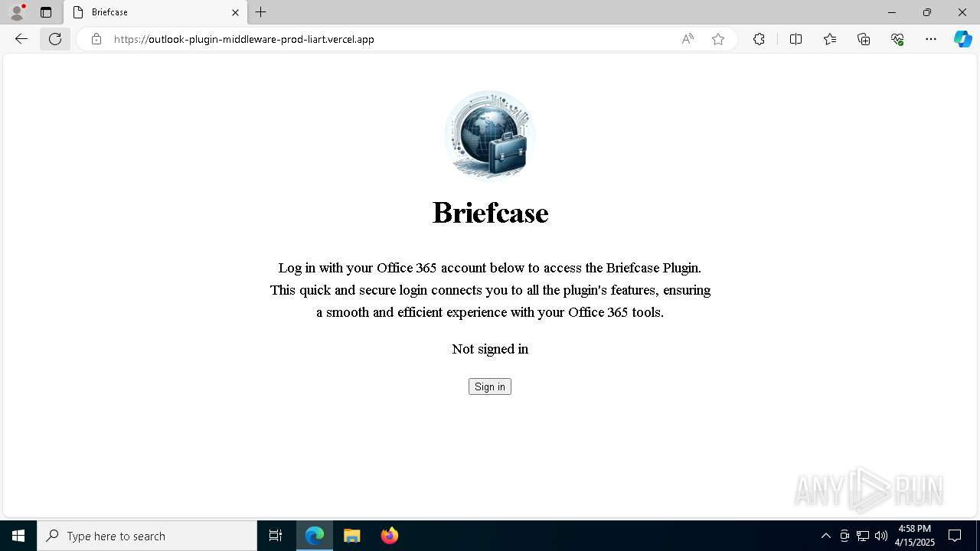Viewport: 980px width, 551px height.
Task: Open network settings tray icon
Action: pyautogui.click(x=863, y=536)
